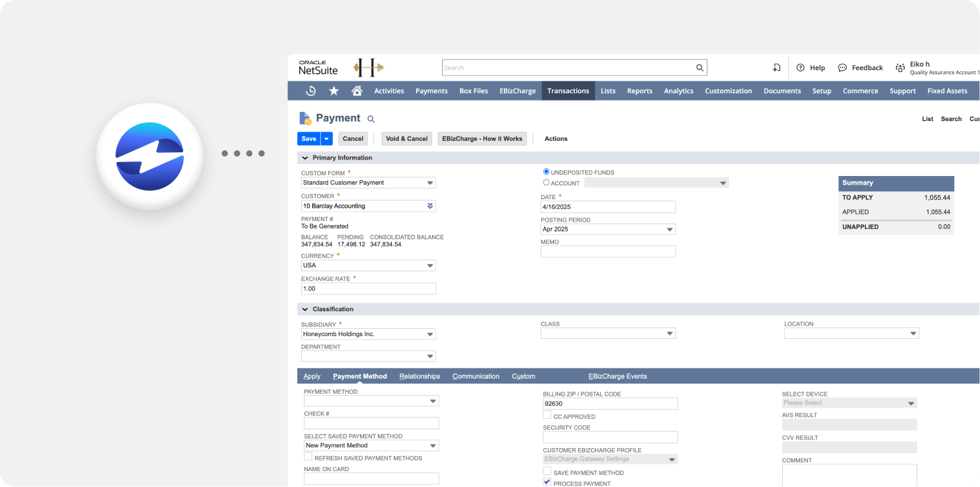Viewport: 980px width, 487px height.
Task: Uncheck the Process Payment checkbox
Action: click(x=547, y=482)
